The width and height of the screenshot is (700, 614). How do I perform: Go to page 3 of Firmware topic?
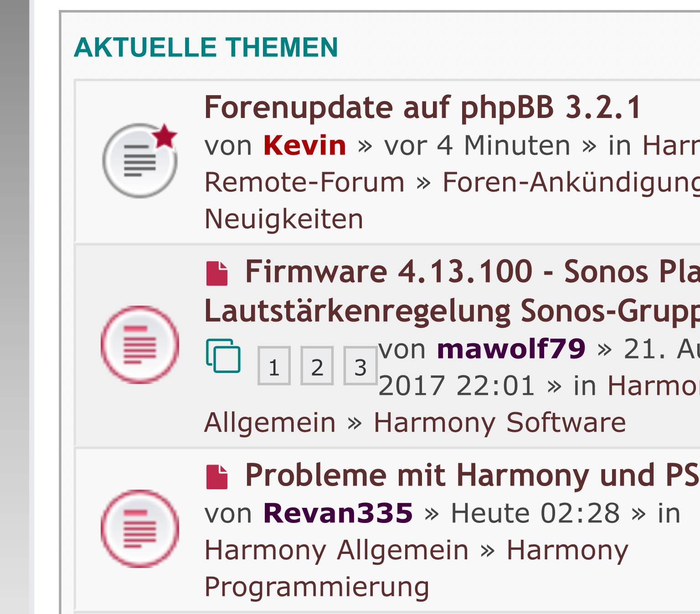point(360,366)
